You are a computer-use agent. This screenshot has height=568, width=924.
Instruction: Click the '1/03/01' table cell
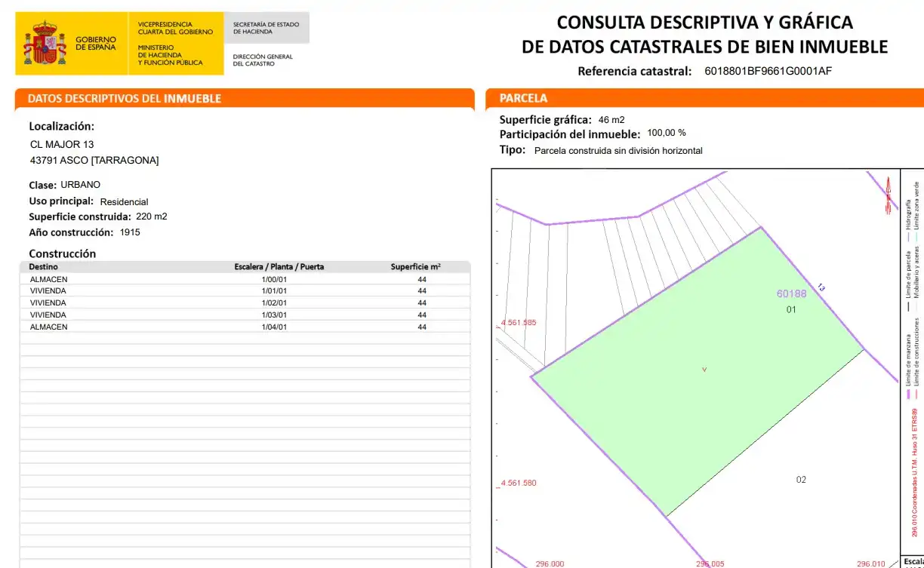(x=275, y=315)
